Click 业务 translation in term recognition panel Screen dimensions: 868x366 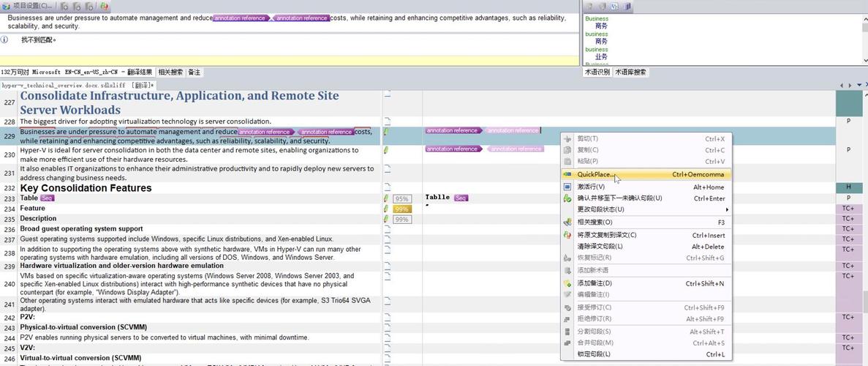[x=601, y=57]
